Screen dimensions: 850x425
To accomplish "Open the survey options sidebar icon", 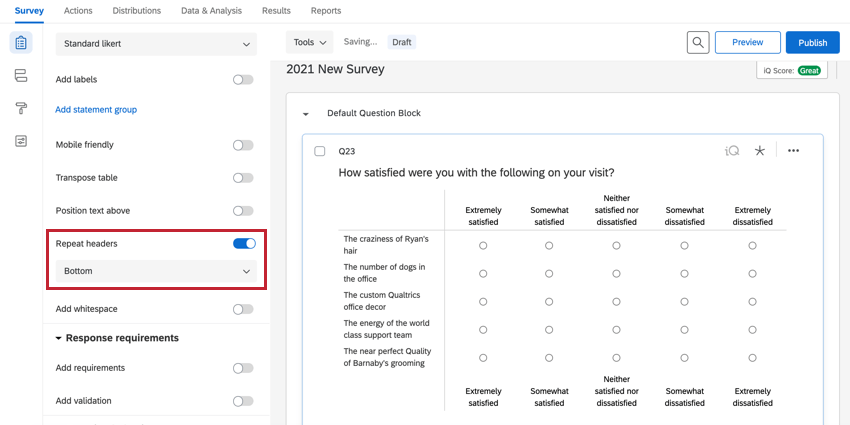I will pyautogui.click(x=21, y=141).
